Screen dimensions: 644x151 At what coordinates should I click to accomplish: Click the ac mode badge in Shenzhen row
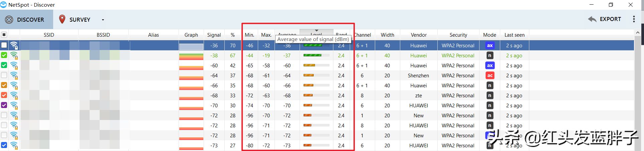coord(490,76)
